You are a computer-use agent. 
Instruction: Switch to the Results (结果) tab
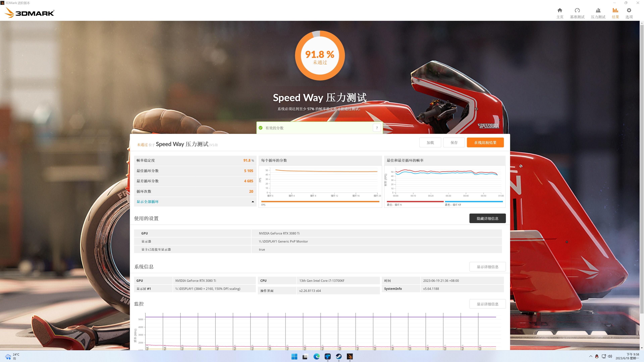(x=615, y=13)
